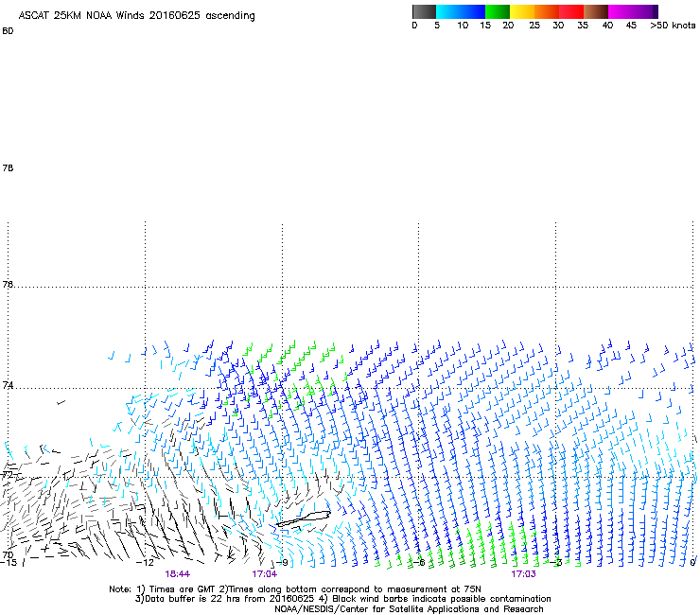Viewport: 700px width, 615px height.
Task: Click the 76 latitude axis label
Action: [x=8, y=284]
